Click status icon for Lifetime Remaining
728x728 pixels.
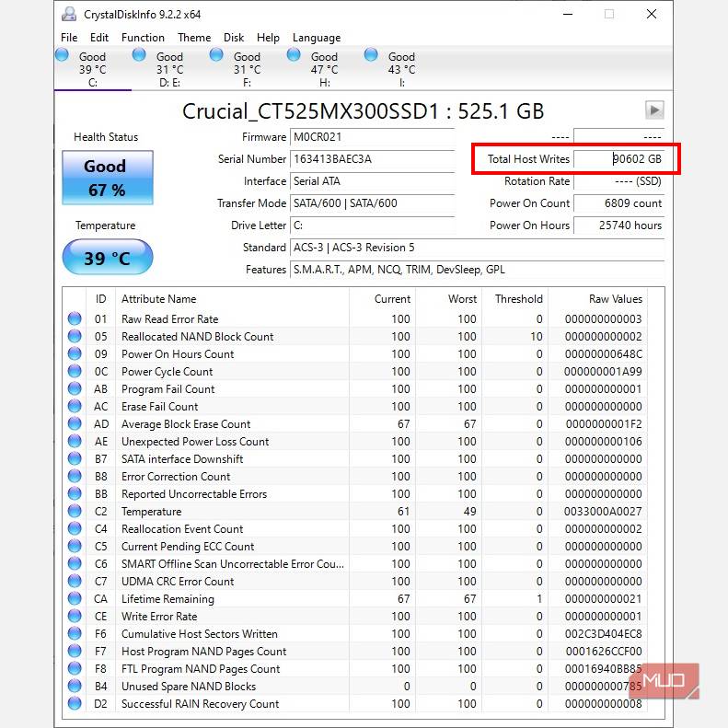[75, 598]
